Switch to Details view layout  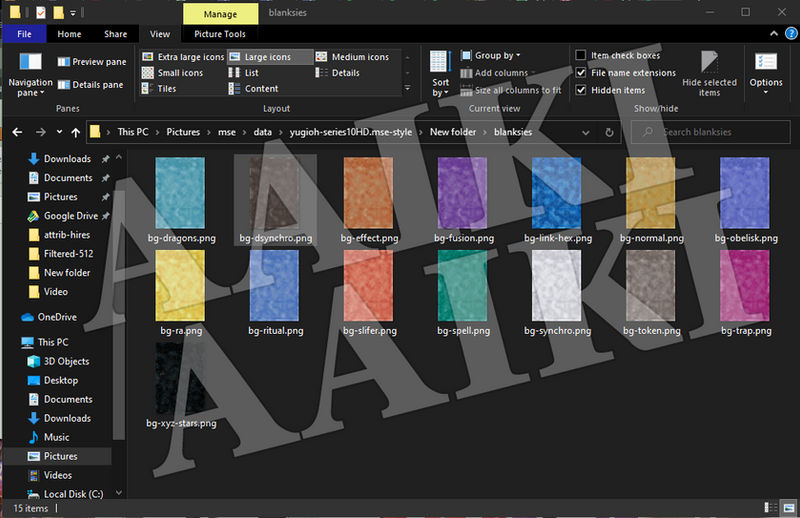click(x=338, y=72)
